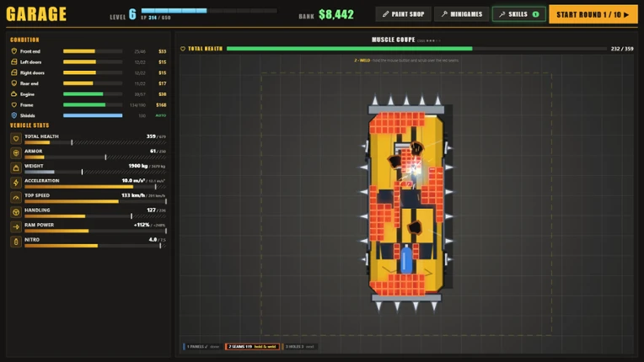Click the Handling steering wheel icon
This screenshot has height=362, width=644.
point(16,212)
